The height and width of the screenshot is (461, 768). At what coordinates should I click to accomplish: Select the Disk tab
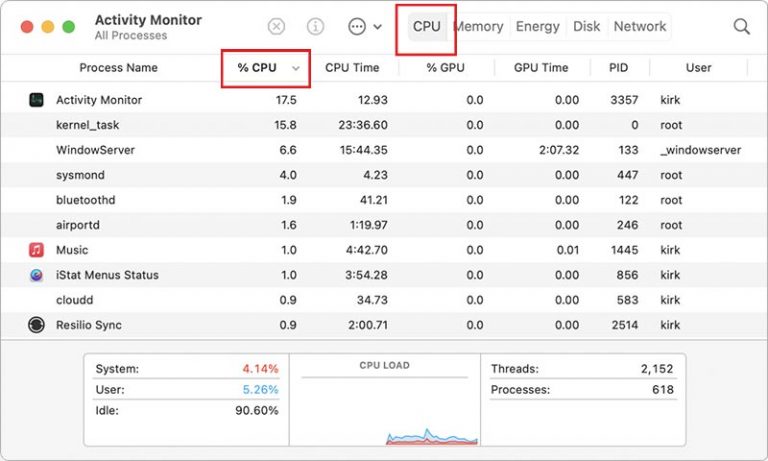point(587,27)
